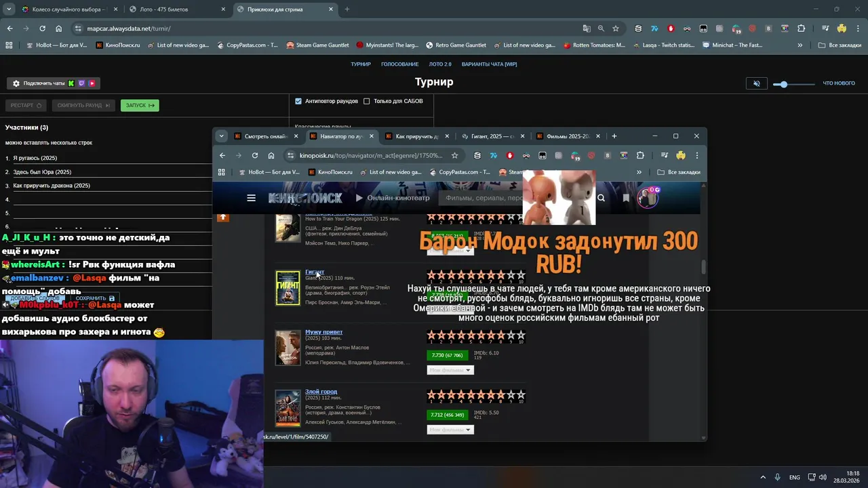Close the Навигатор по лучшим tab
868x488 pixels.
[x=372, y=136]
